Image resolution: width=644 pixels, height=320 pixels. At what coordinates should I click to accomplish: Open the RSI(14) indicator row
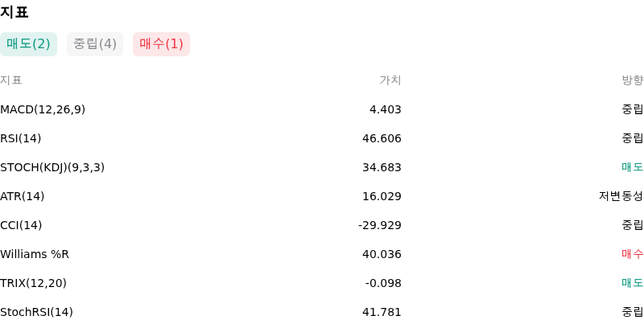[322, 138]
